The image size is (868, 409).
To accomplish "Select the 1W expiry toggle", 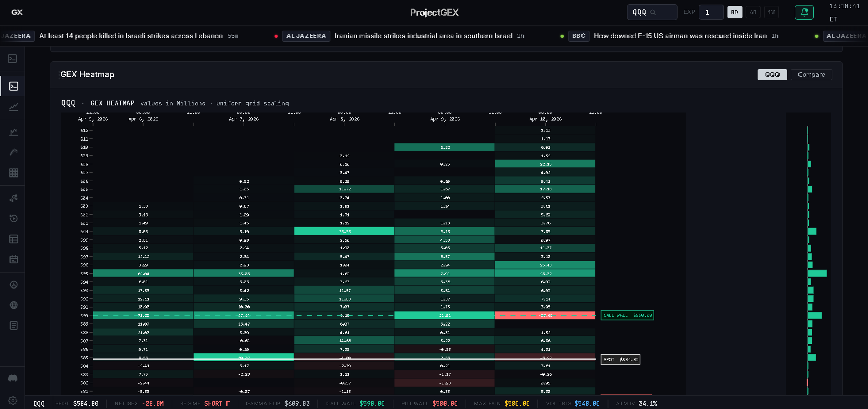I will click(771, 12).
